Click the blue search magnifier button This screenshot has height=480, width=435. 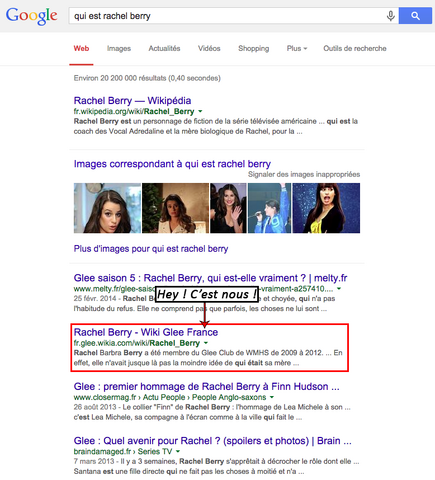pyautogui.click(x=415, y=16)
